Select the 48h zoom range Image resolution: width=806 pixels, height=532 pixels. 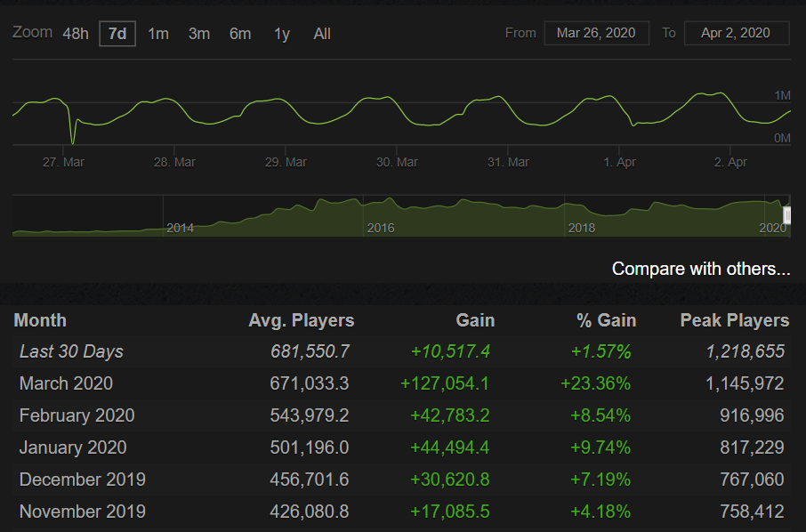click(x=76, y=33)
